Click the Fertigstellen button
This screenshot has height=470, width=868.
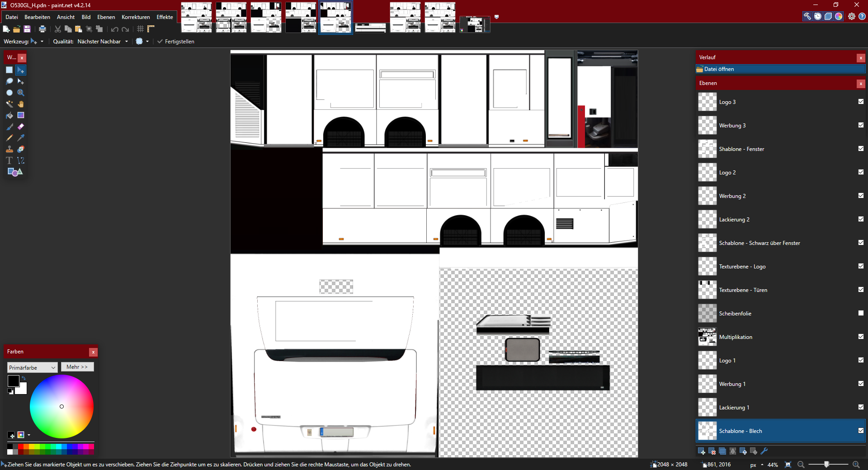[x=176, y=42]
